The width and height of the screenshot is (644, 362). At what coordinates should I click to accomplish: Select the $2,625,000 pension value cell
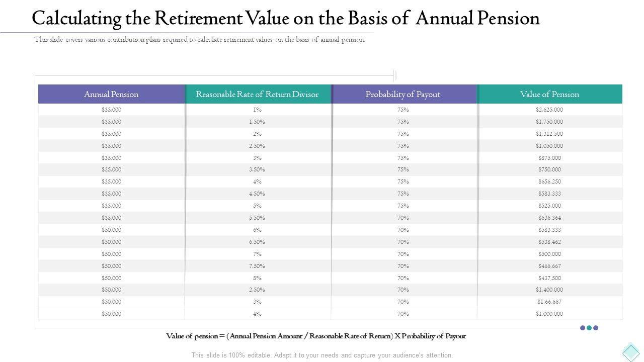[x=549, y=110]
